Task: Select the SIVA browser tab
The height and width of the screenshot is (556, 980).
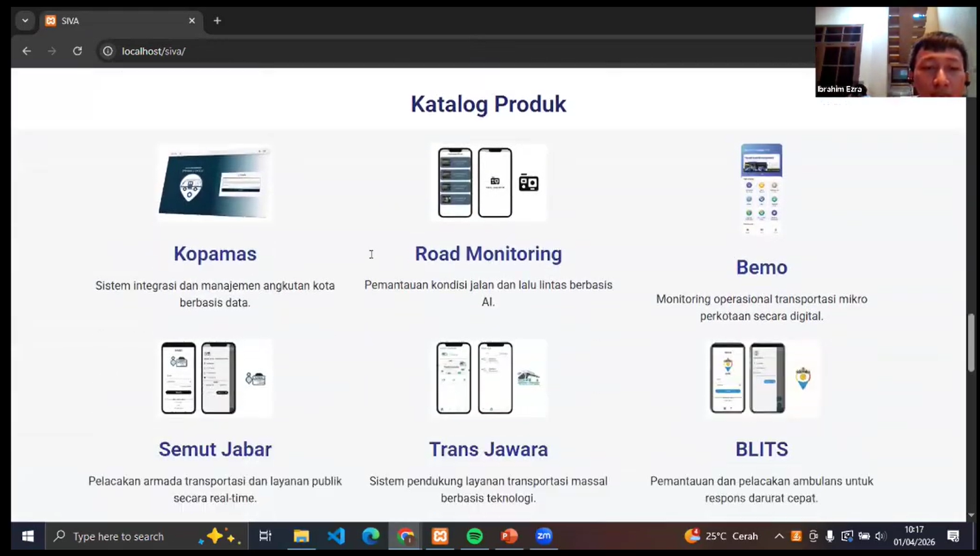Action: pos(119,21)
